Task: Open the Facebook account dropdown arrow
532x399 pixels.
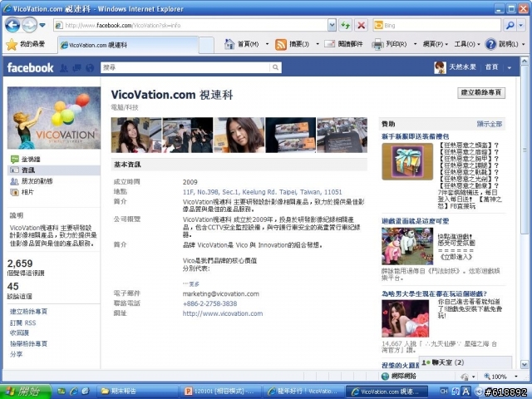Action: coord(510,67)
